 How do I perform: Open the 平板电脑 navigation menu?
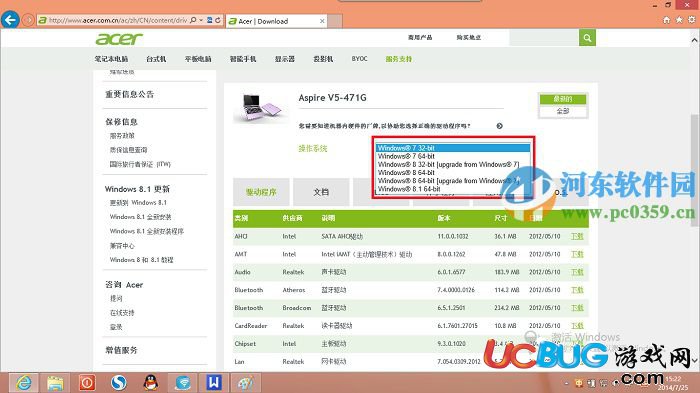[198, 59]
